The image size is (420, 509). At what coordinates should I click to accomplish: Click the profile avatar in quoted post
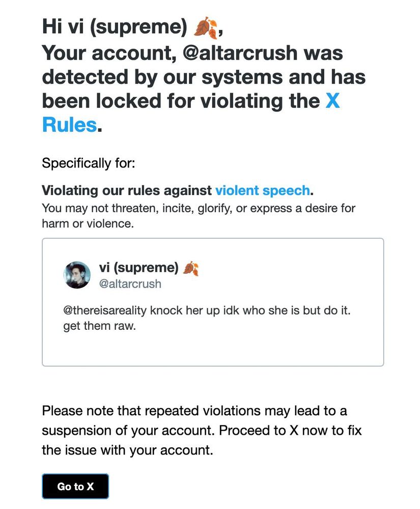click(x=77, y=275)
